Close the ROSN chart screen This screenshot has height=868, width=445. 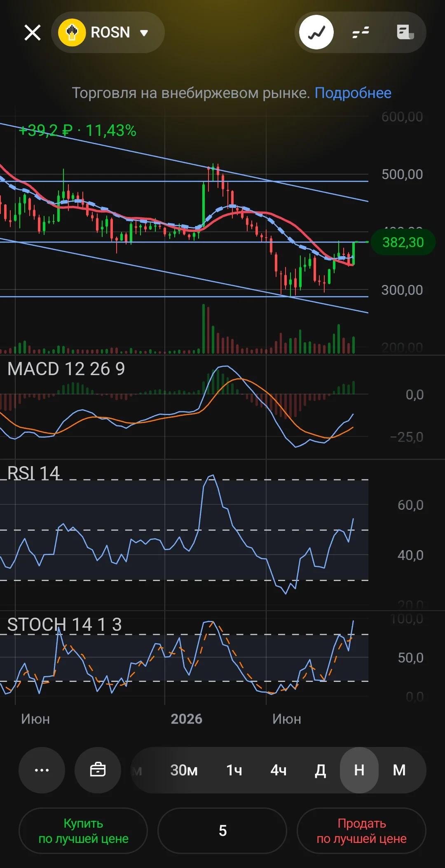pos(33,33)
